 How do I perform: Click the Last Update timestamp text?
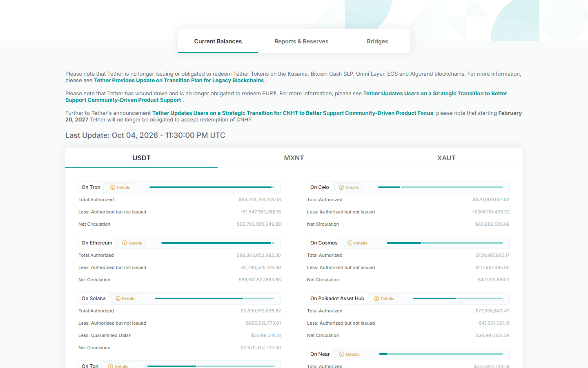point(145,135)
